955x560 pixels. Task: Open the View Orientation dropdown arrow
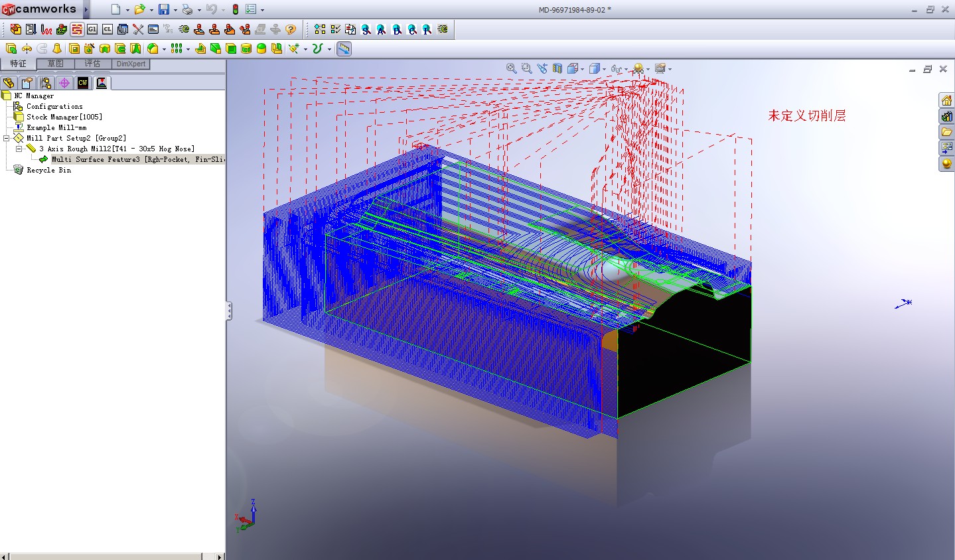(x=582, y=69)
